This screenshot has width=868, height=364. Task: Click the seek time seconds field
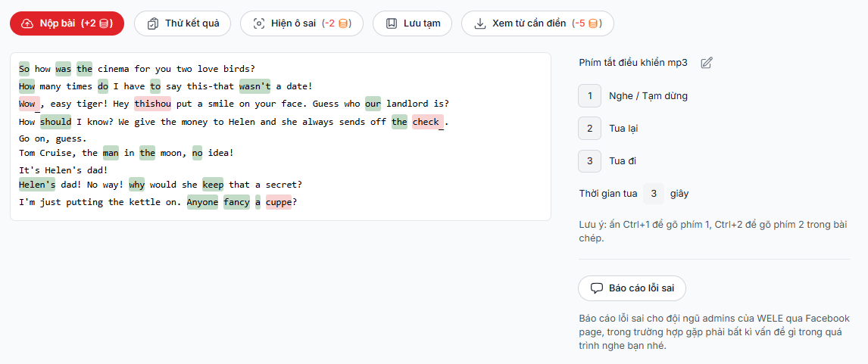point(654,194)
